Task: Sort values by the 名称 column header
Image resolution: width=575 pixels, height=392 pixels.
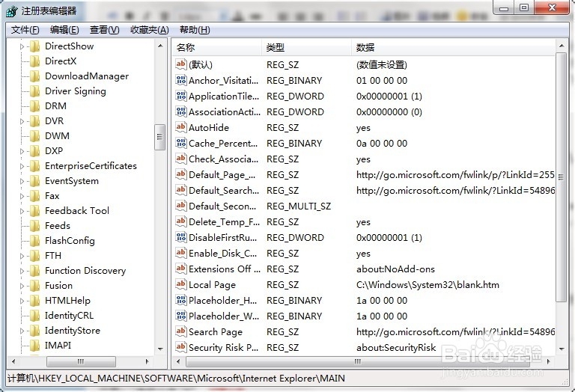Action: (217, 47)
